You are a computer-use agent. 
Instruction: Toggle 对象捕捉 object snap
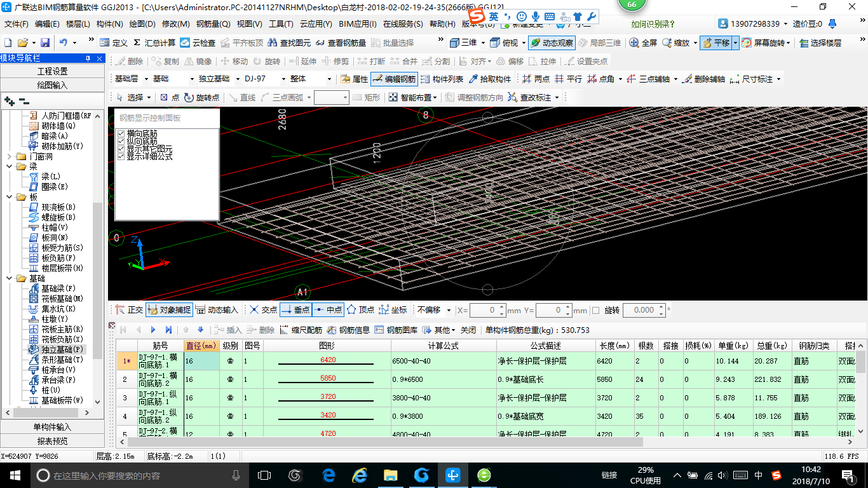coord(169,310)
